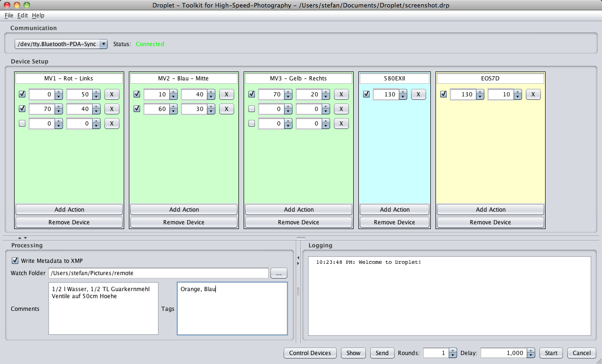Delete second action row of MV2 - Blau
The height and width of the screenshot is (364, 602).
pyautogui.click(x=227, y=109)
